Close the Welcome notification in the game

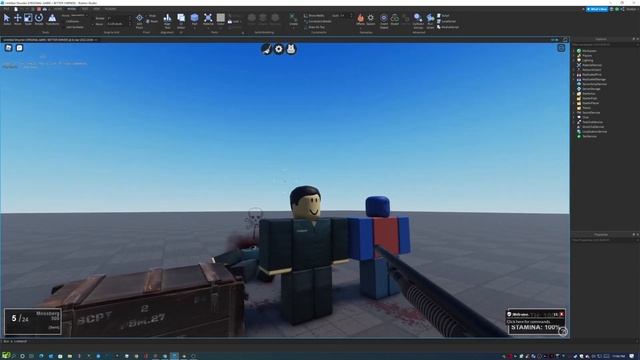click(562, 314)
